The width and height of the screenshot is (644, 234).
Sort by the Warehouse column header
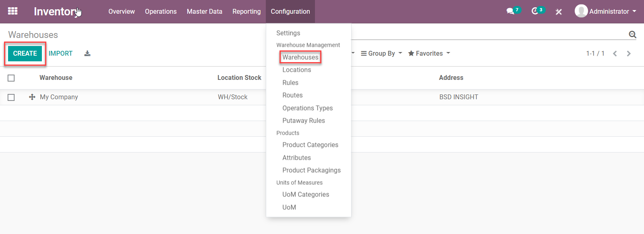coord(56,78)
